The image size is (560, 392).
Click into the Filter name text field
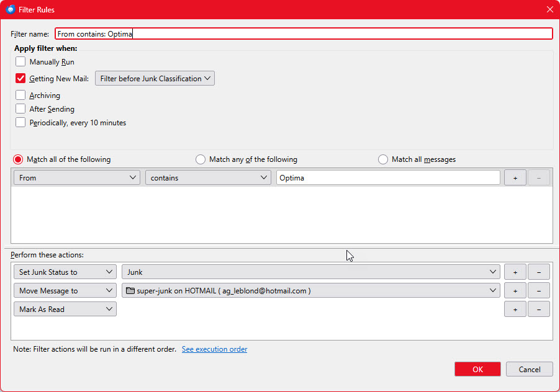(x=303, y=34)
